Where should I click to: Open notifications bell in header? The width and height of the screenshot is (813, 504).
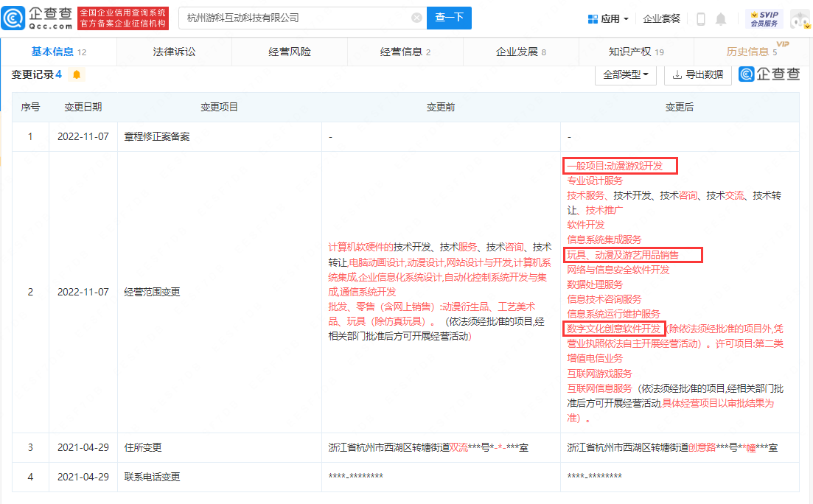[721, 19]
